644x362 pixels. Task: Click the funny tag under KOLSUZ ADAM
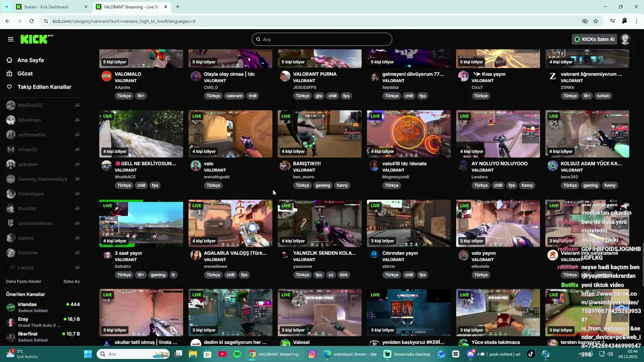click(610, 186)
